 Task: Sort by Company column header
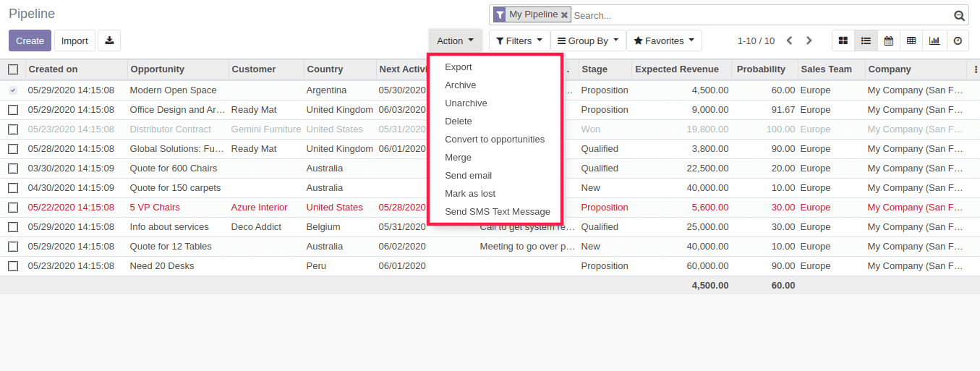click(915, 69)
